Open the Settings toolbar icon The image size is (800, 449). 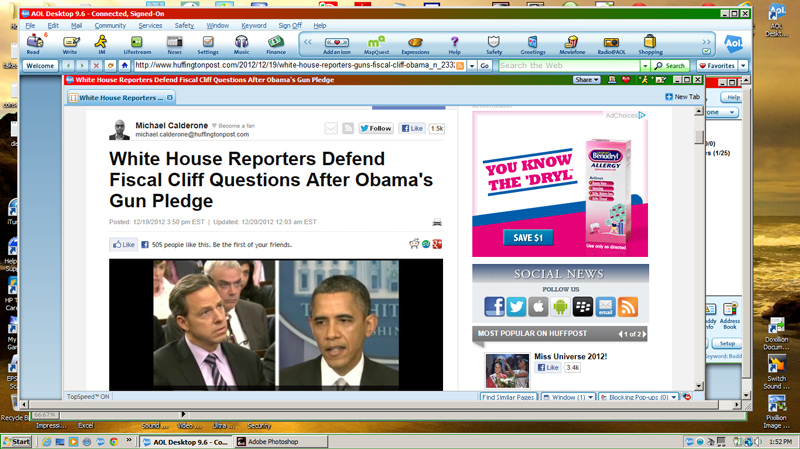click(208, 44)
